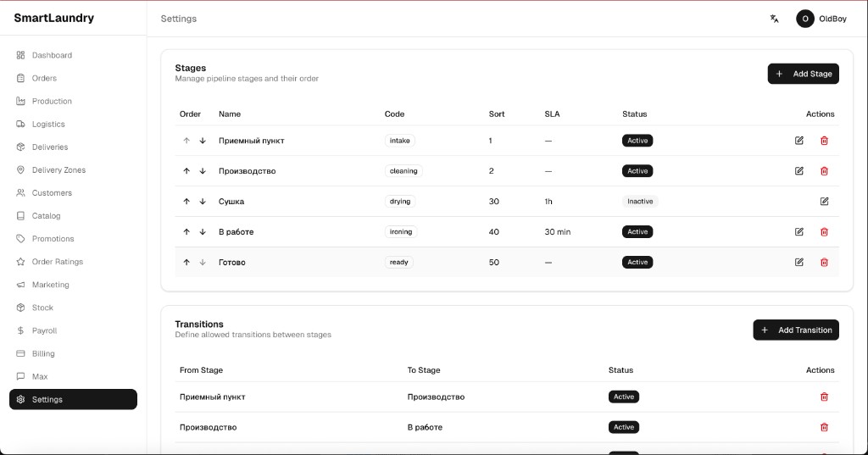
Task: Click the Add Transition button
Action: pyautogui.click(x=795, y=330)
